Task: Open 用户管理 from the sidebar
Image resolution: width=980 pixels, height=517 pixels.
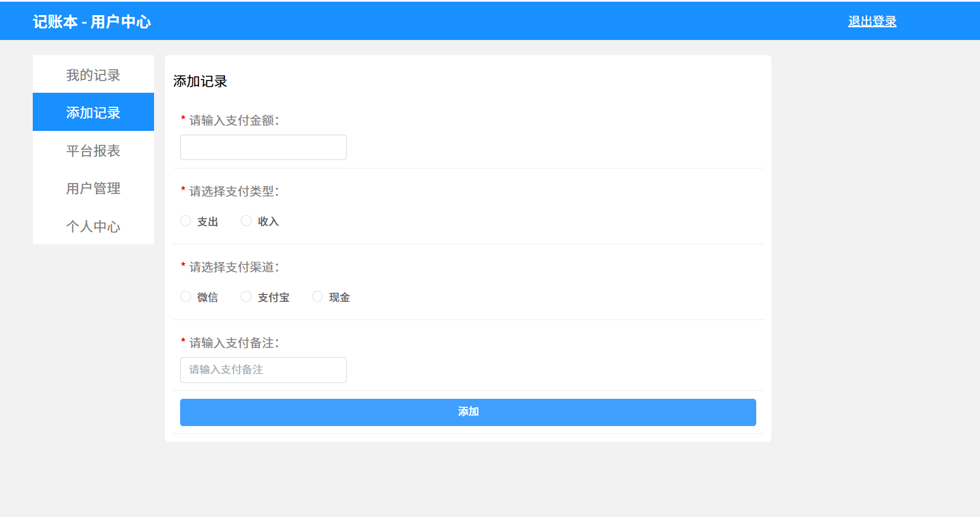Action: (x=93, y=188)
